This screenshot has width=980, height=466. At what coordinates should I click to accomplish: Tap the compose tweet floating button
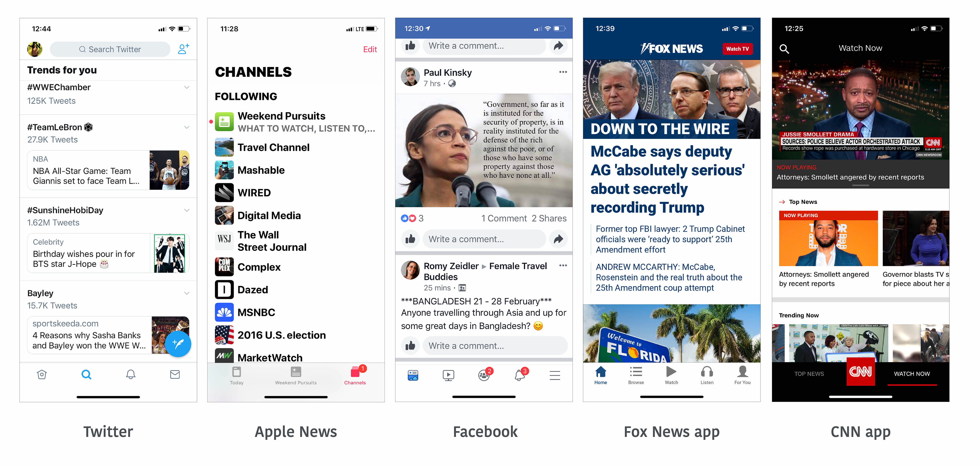178,344
